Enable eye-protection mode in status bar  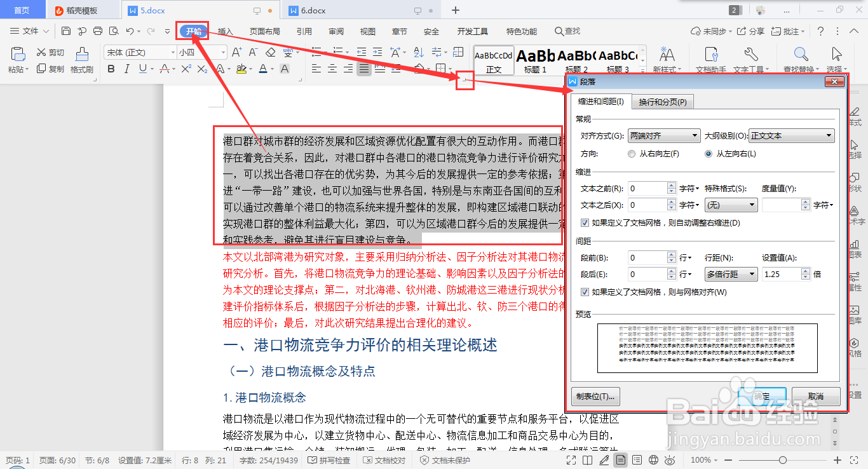[670, 460]
